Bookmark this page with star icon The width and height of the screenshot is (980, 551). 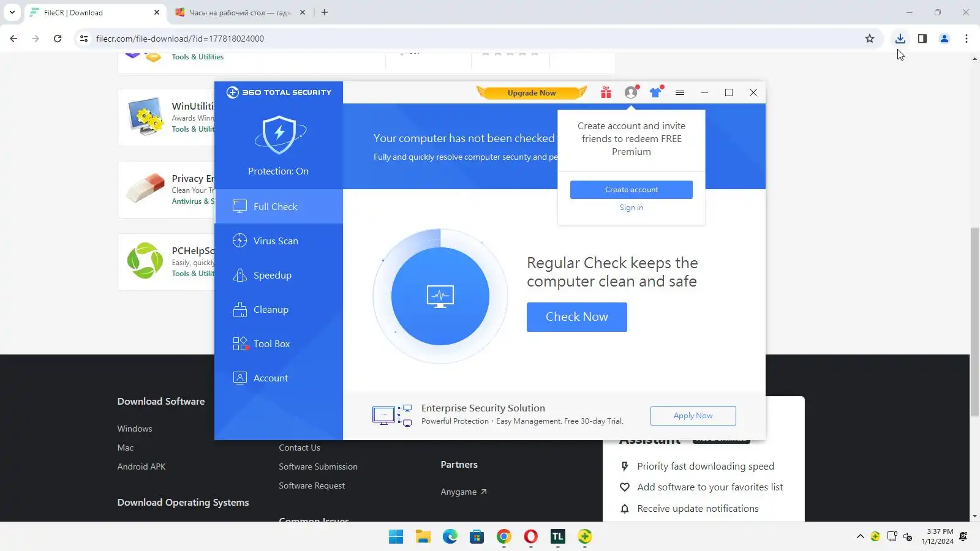(870, 39)
